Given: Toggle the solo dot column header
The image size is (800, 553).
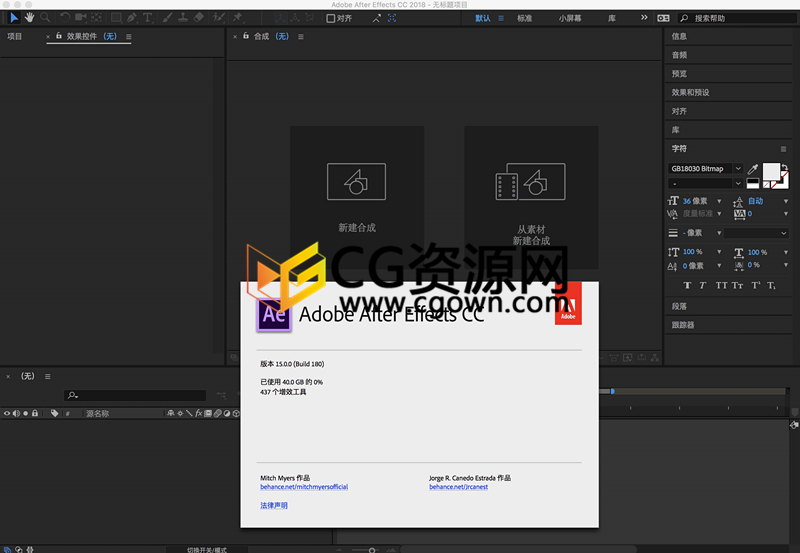Looking at the screenshot, I should [26, 413].
